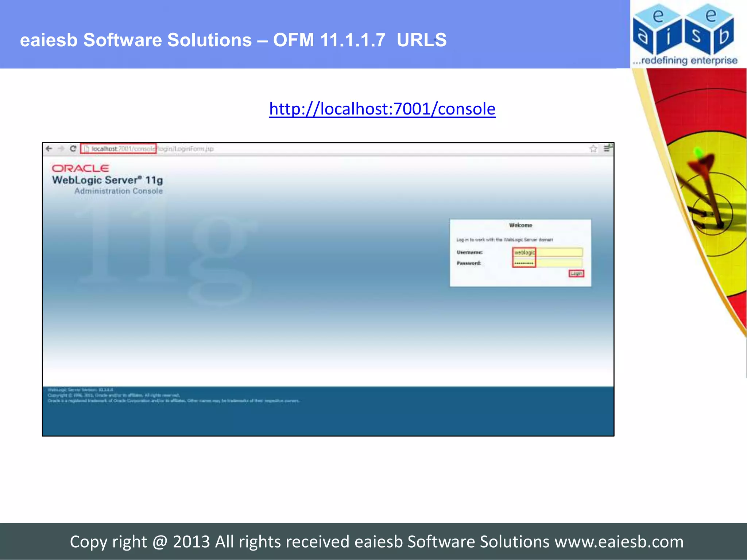Click the Oracle copyright line in footer
The height and width of the screenshot is (560, 747).
pos(114,395)
